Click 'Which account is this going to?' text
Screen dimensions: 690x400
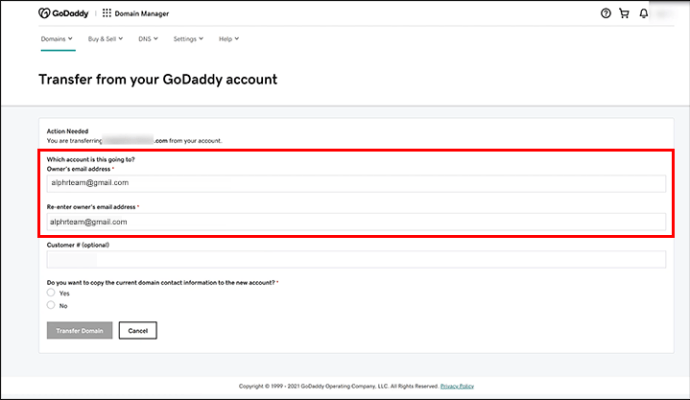tap(91, 159)
